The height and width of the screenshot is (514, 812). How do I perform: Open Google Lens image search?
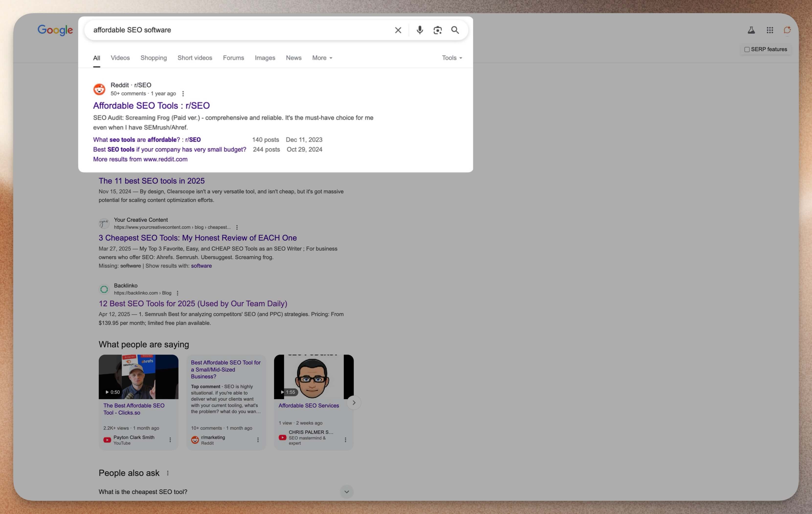click(x=437, y=30)
